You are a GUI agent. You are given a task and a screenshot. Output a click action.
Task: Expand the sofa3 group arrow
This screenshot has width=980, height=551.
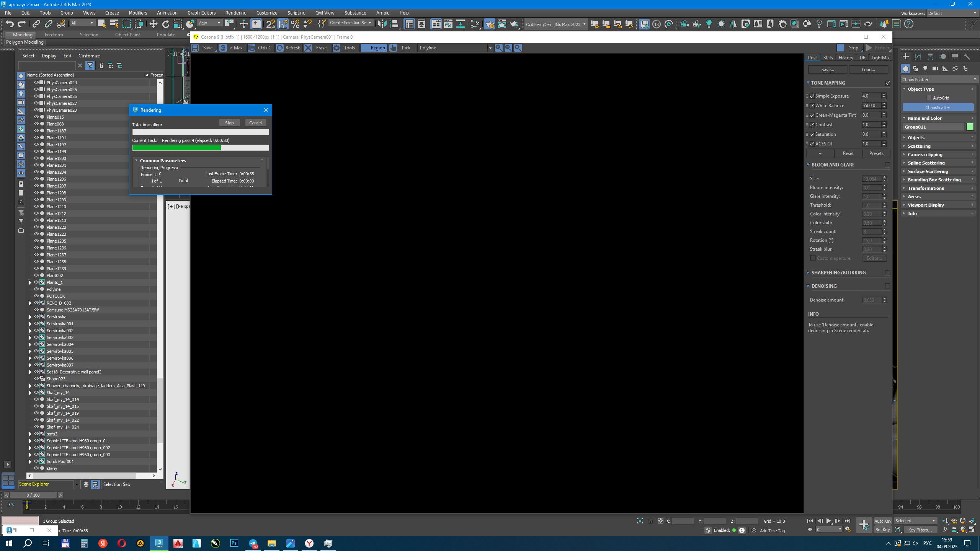click(x=30, y=434)
